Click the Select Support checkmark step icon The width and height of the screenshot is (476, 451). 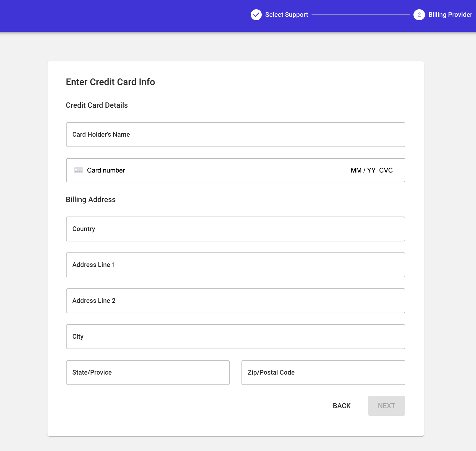(x=256, y=15)
